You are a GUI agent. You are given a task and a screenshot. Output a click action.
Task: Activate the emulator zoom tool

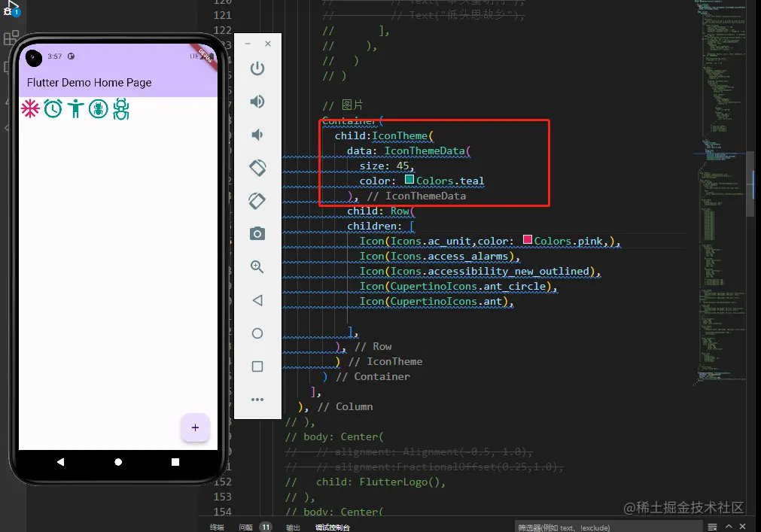click(x=257, y=266)
